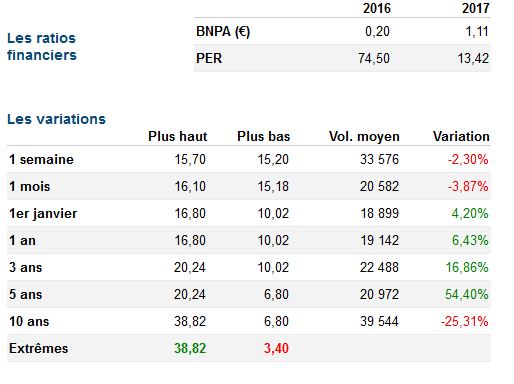The image size is (514, 384).
Task: Select the 1 mois row label
Action: [30, 186]
